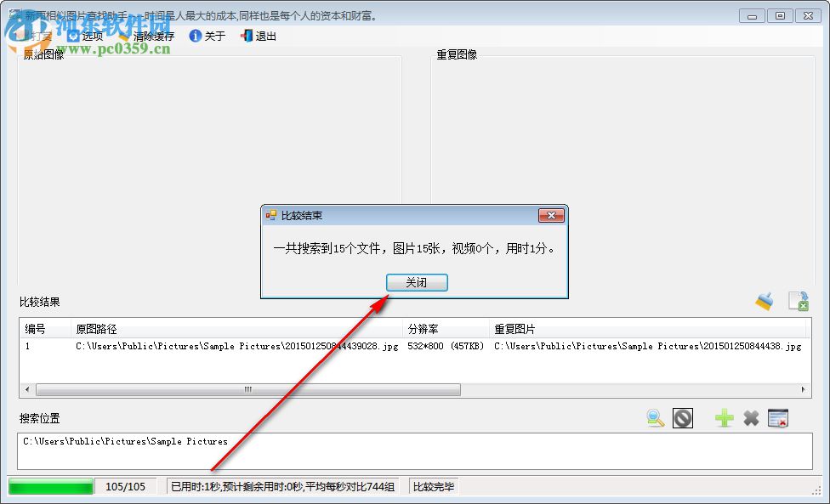
Task: Clear the search location list icon
Action: click(778, 418)
